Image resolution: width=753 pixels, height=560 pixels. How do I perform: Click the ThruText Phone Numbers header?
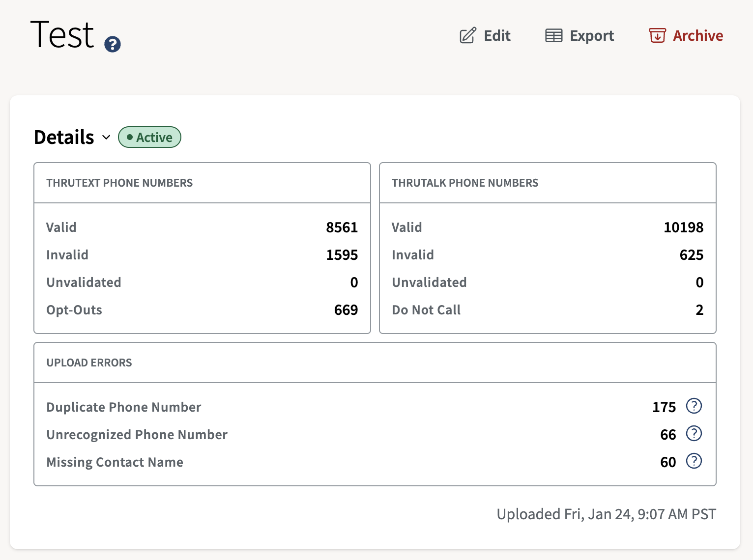(x=119, y=183)
